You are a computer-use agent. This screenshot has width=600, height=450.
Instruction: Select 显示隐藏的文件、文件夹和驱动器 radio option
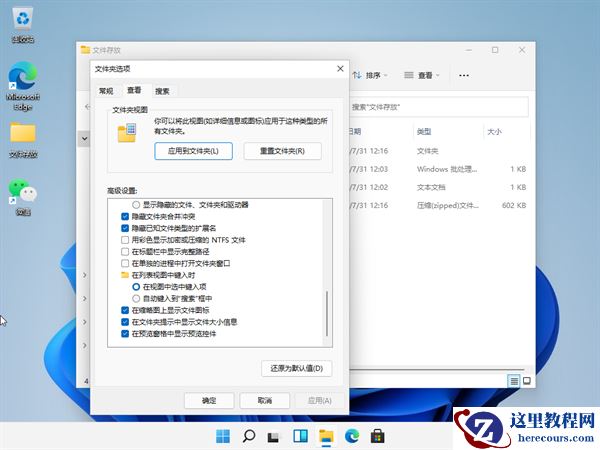point(136,205)
